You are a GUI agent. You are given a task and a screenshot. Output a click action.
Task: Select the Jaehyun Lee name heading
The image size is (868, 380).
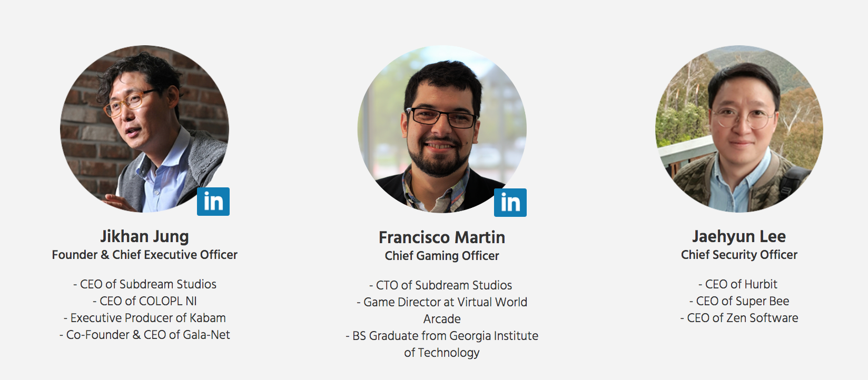coord(739,237)
